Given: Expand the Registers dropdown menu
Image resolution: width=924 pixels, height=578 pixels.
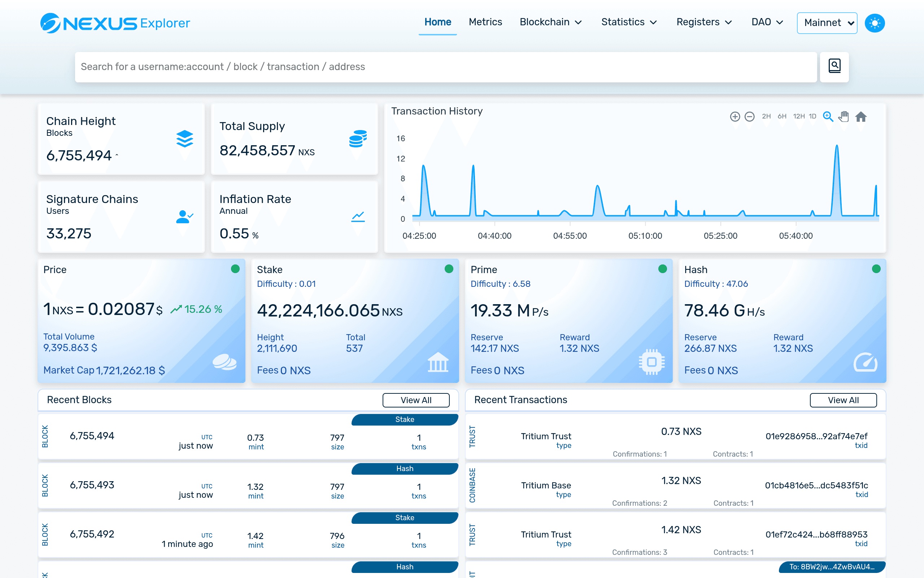Looking at the screenshot, I should coord(704,22).
